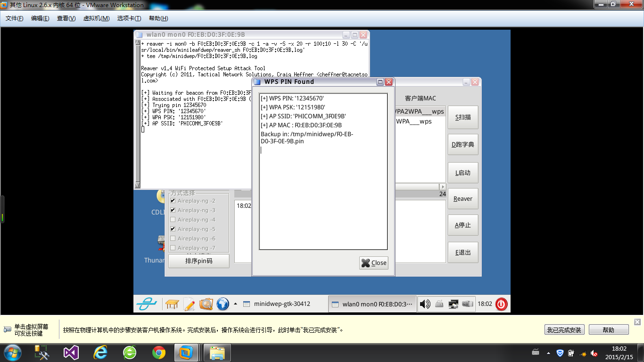
Task: Open Visual Studio from taskbar
Action: (x=71, y=353)
